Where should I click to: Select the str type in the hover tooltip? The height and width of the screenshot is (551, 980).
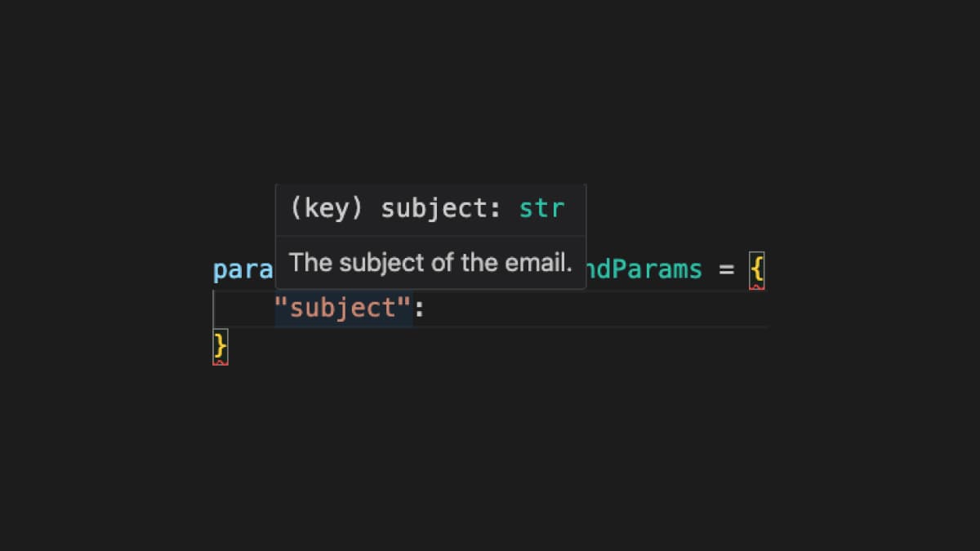[x=542, y=208]
